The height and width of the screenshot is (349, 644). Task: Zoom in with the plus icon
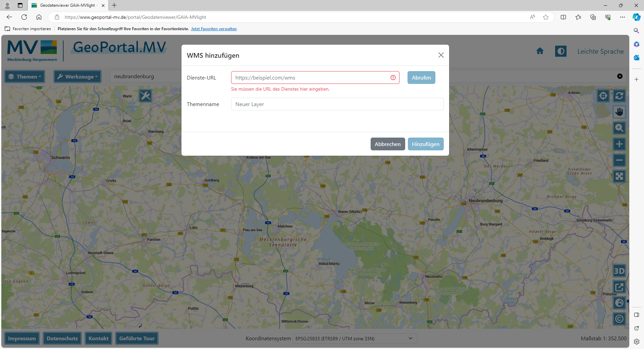pyautogui.click(x=619, y=144)
